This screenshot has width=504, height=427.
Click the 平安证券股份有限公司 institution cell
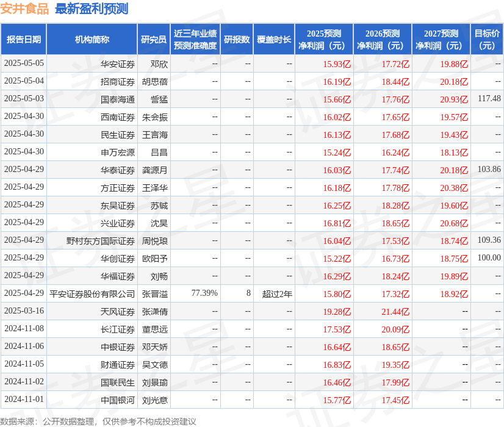(92, 294)
